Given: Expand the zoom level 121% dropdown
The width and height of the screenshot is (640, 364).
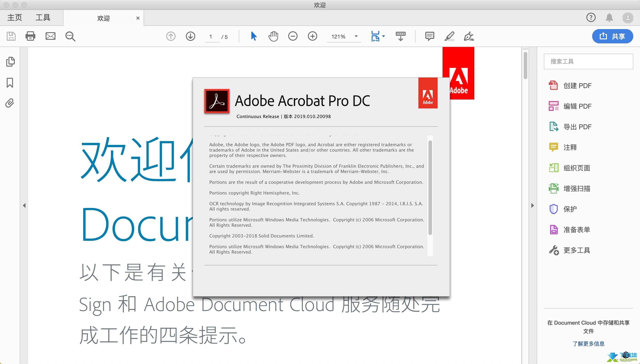Looking at the screenshot, I should (x=356, y=36).
